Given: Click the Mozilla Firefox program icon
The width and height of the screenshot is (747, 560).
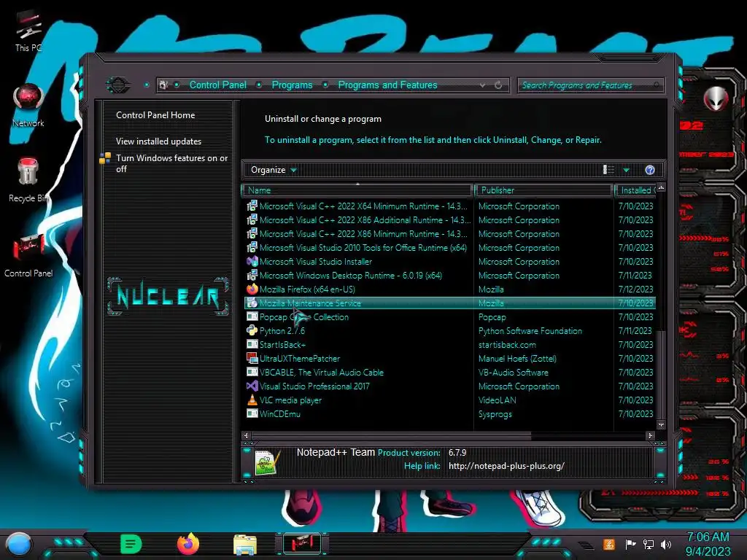Looking at the screenshot, I should (x=252, y=289).
